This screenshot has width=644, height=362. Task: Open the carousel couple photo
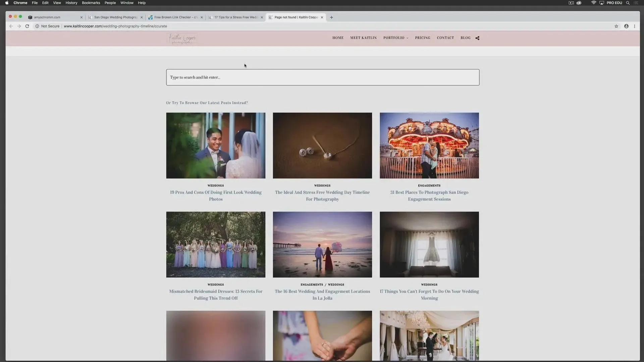(429, 145)
